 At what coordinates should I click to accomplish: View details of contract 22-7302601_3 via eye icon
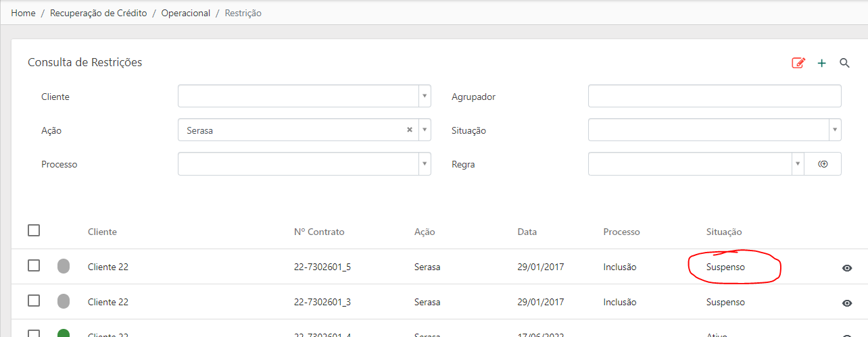point(847,303)
